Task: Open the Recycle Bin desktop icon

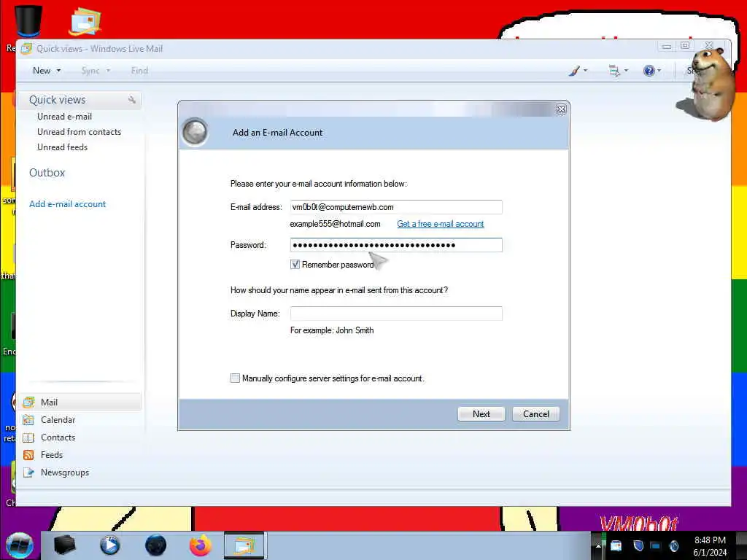Action: (28, 20)
